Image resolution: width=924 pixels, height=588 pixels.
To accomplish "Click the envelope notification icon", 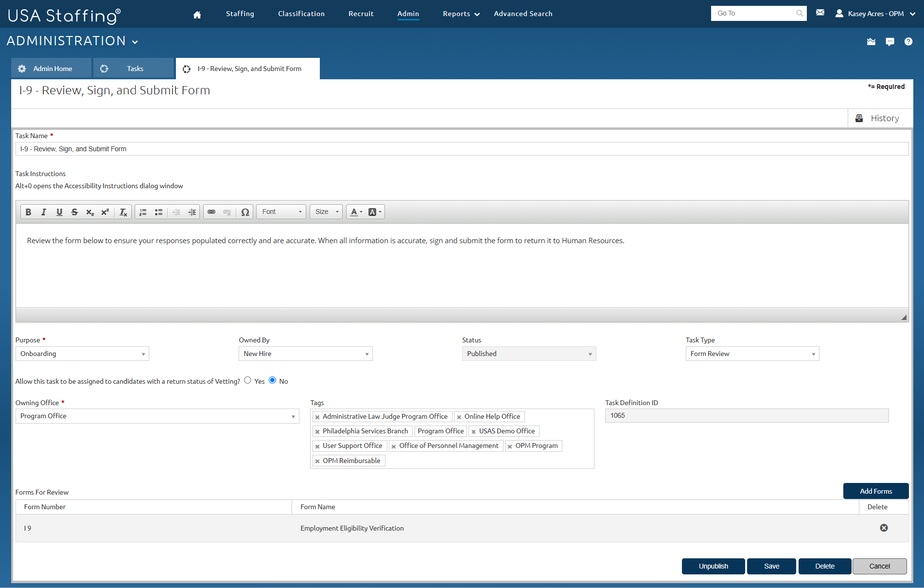I will (x=820, y=13).
